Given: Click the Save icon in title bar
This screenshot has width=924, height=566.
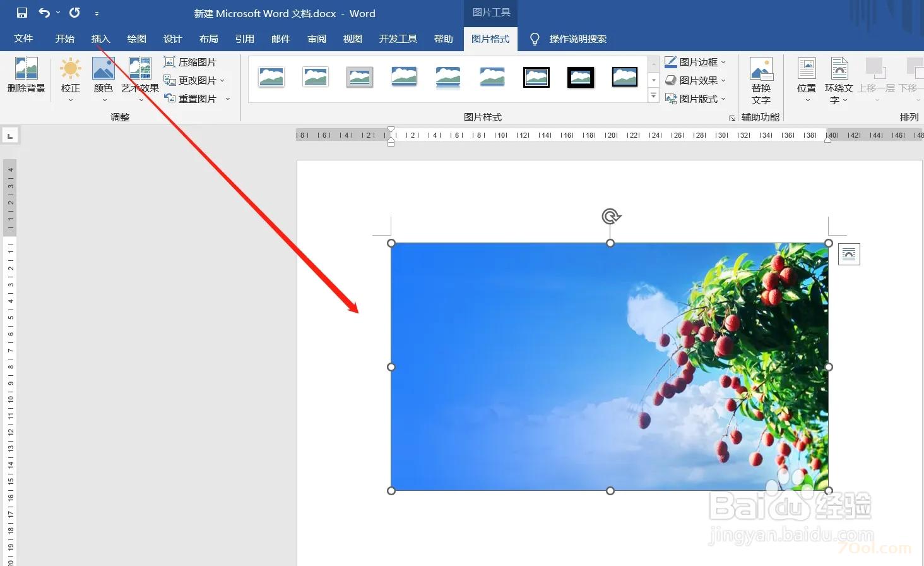Looking at the screenshot, I should 22,13.
